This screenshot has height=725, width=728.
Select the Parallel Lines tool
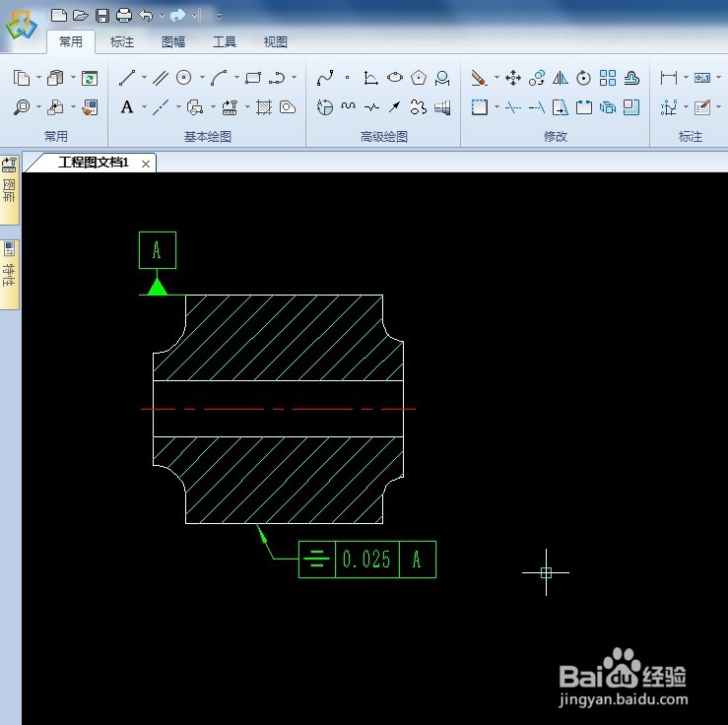[161, 78]
